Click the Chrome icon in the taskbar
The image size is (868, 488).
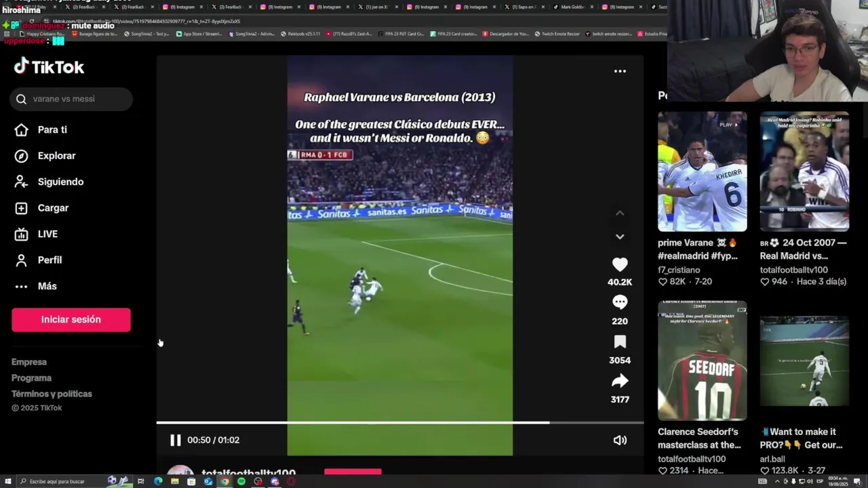[x=224, y=481]
